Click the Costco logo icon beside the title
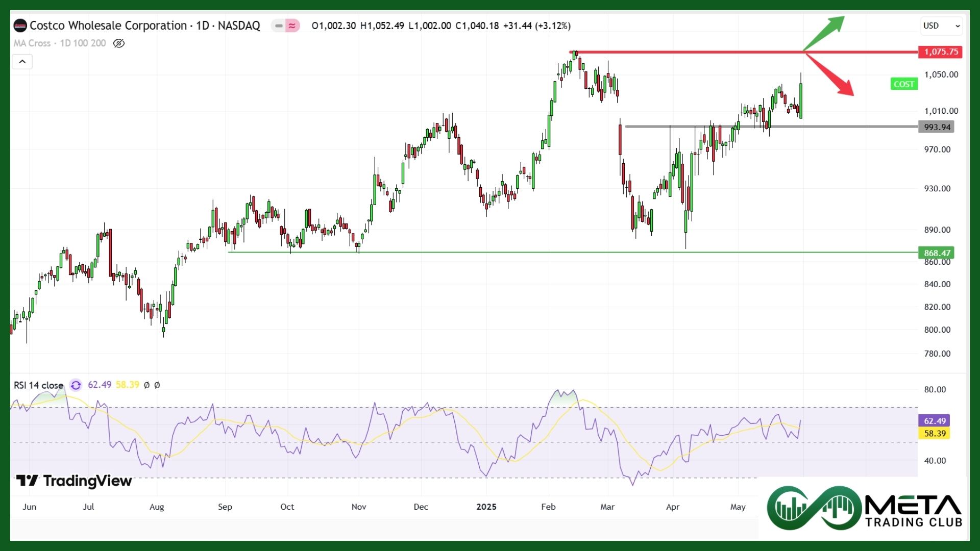This screenshot has height=551, width=980. pos(20,26)
